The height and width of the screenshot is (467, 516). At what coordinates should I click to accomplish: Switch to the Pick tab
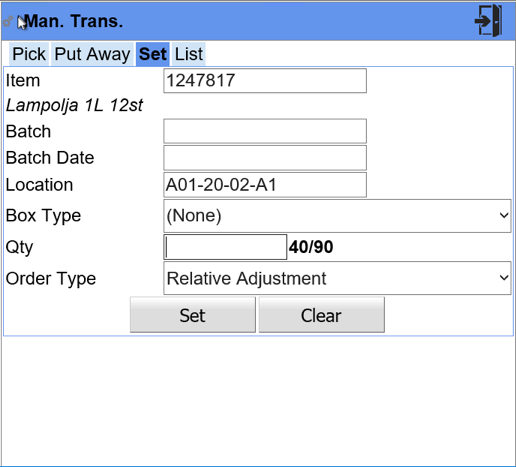29,54
